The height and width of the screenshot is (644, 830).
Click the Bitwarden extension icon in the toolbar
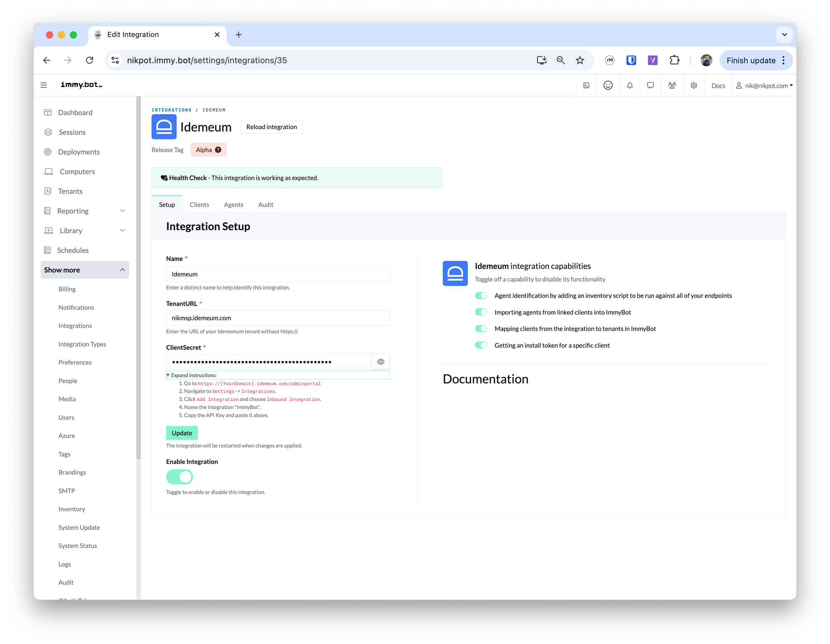click(631, 60)
